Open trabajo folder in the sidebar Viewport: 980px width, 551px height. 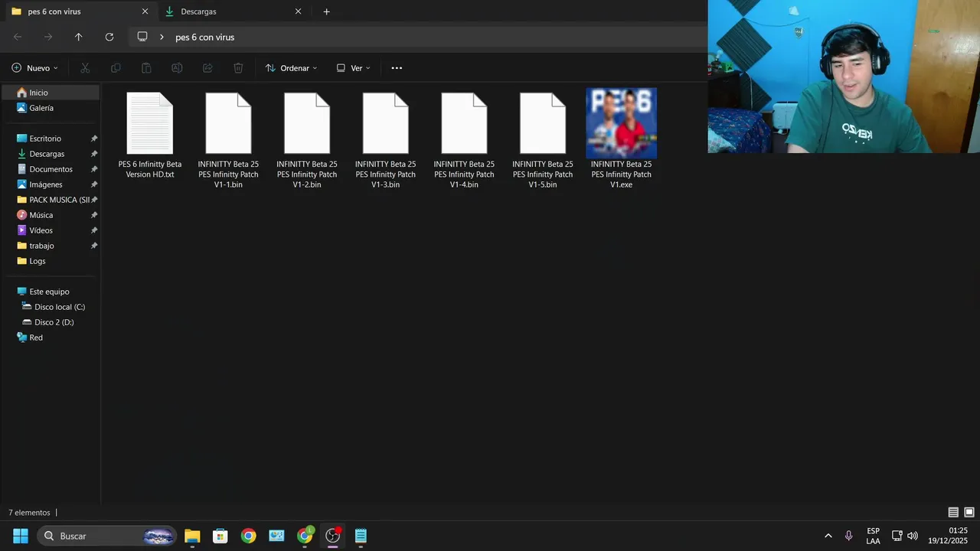click(51, 246)
